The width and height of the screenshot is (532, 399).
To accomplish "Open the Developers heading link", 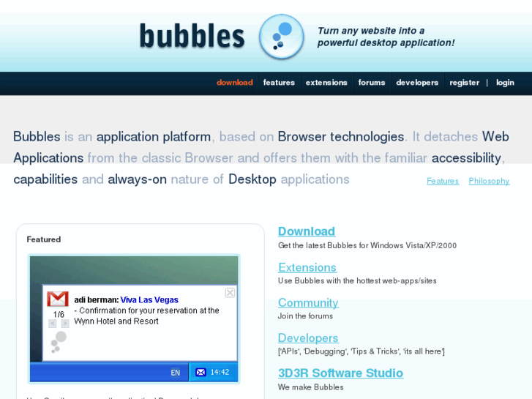I will point(308,338).
